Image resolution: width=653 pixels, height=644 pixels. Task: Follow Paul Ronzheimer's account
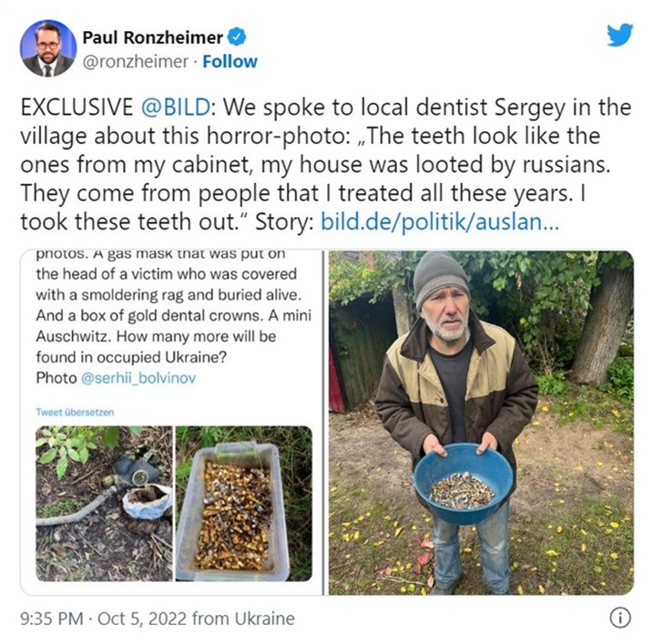pyautogui.click(x=230, y=62)
